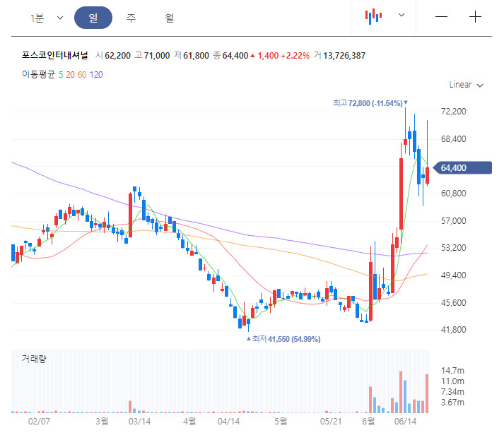Toggle the 20-day moving average
Image resolution: width=504 pixels, height=440 pixels.
pos(71,75)
